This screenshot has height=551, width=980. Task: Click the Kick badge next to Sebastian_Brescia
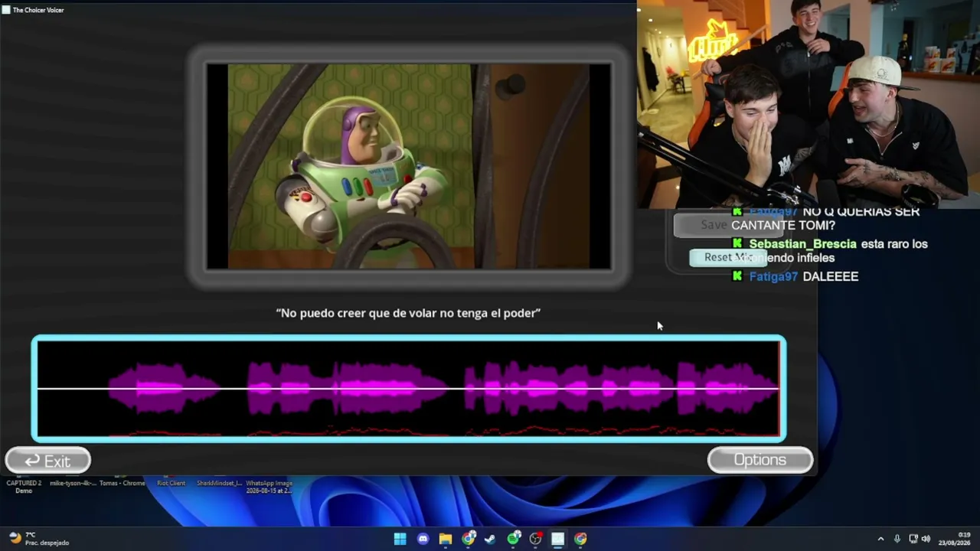coord(737,243)
